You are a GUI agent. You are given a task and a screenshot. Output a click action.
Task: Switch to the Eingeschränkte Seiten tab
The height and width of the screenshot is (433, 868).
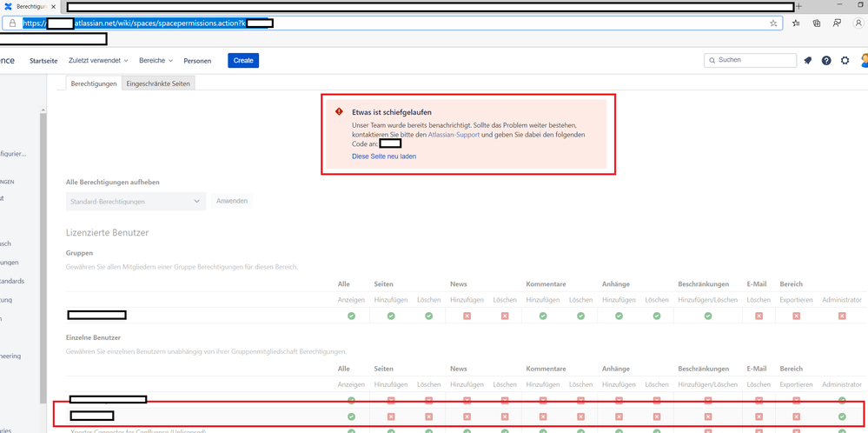pos(158,83)
